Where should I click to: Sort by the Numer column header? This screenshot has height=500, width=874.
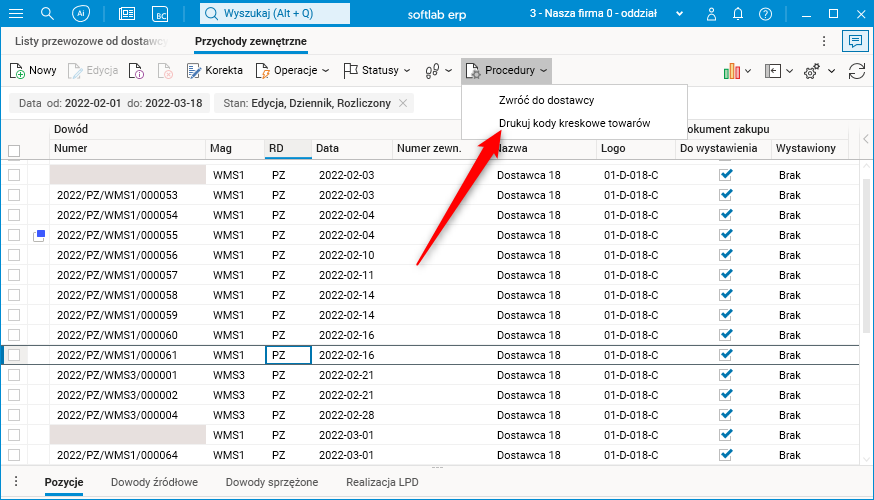pos(127,148)
